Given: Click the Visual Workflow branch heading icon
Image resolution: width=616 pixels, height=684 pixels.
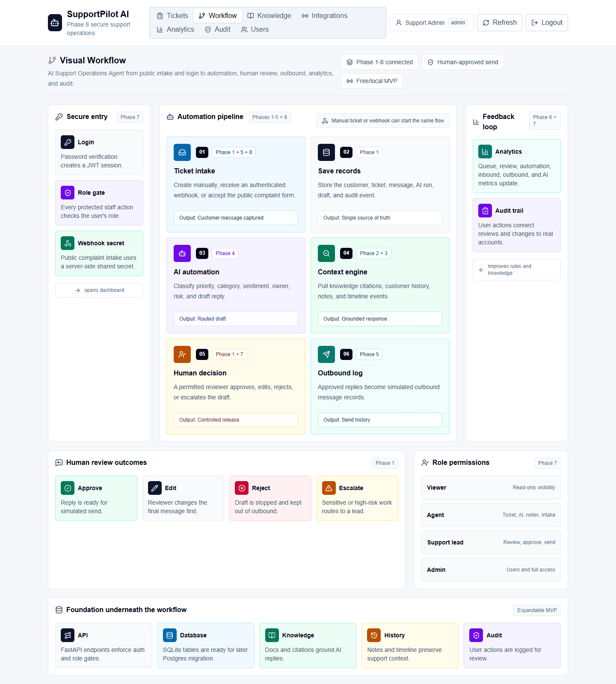Looking at the screenshot, I should coord(52,60).
